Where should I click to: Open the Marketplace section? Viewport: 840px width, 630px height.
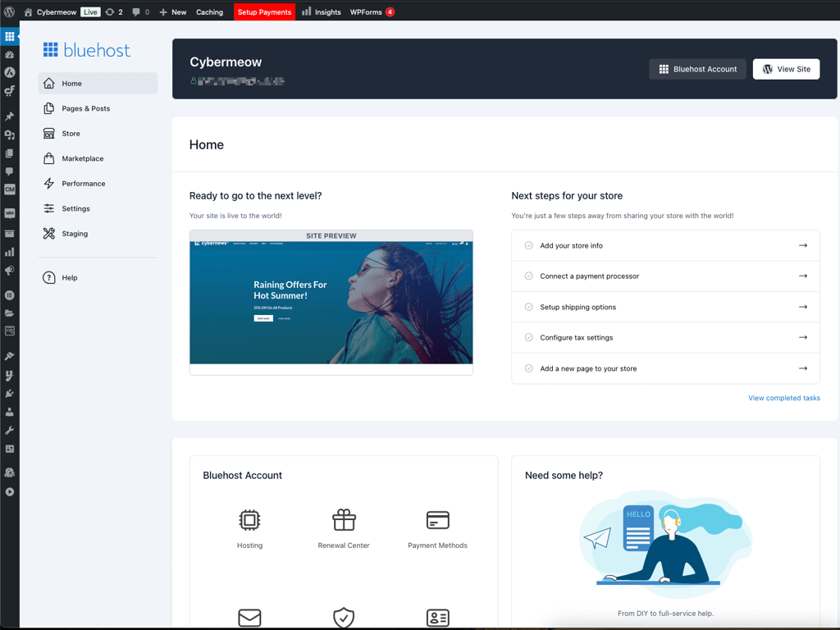click(98, 158)
